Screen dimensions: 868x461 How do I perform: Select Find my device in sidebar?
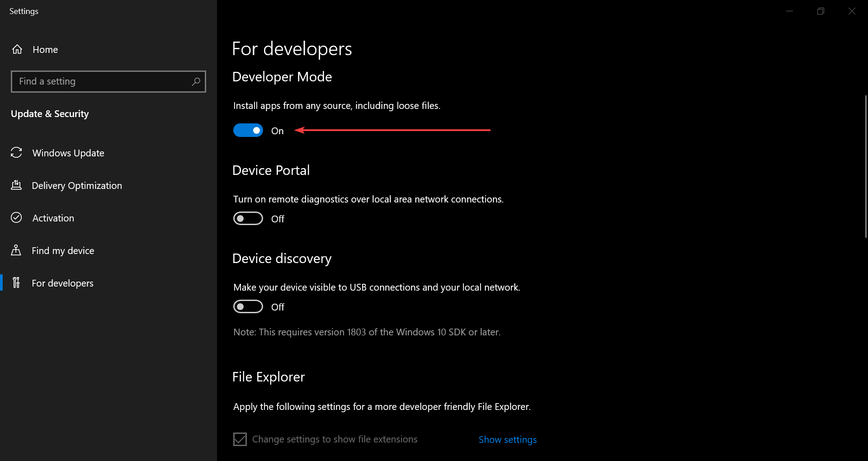pyautogui.click(x=108, y=250)
